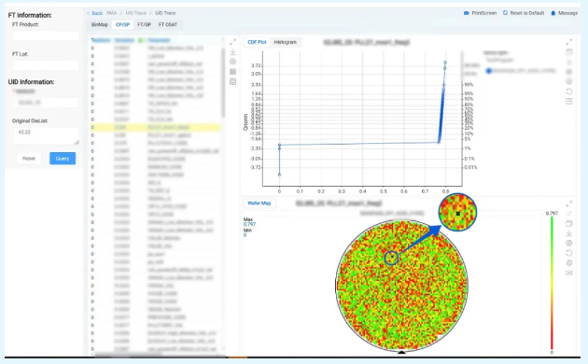Click the green icon in table header row
Viewport: 588px width, 364px height.
tap(140, 40)
